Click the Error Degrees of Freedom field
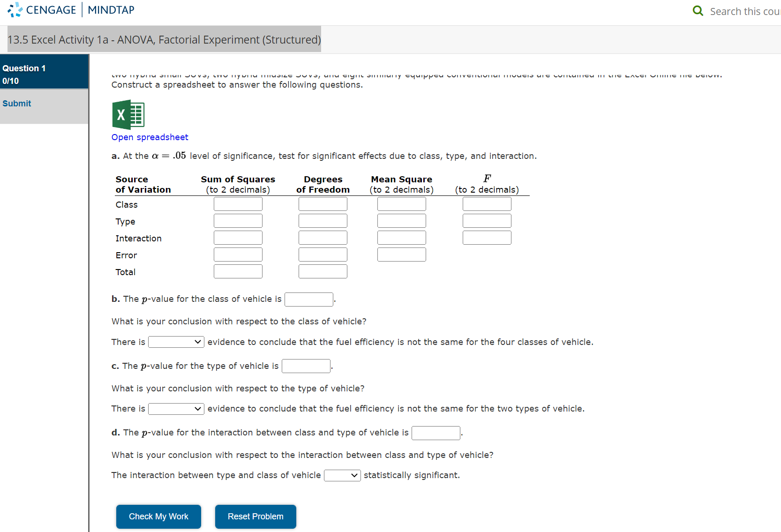 pos(323,254)
